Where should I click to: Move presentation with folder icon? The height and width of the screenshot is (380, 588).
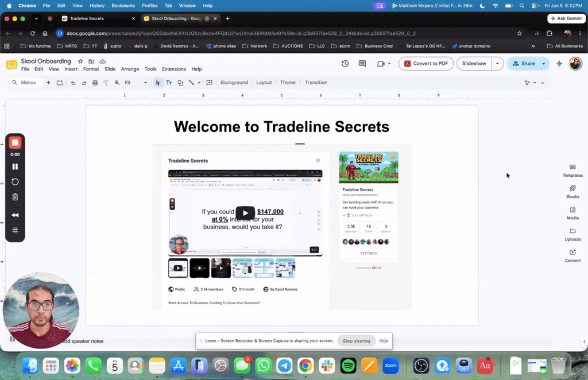point(91,61)
